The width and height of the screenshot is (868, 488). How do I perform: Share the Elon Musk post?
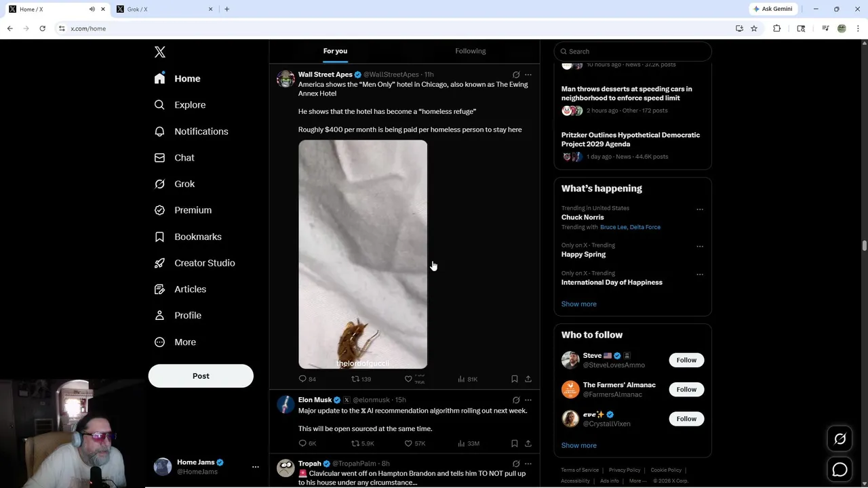(x=528, y=443)
